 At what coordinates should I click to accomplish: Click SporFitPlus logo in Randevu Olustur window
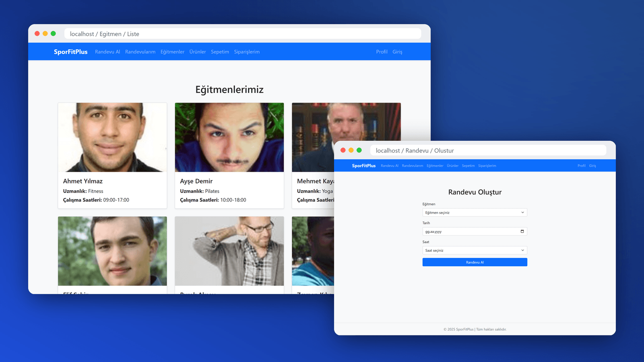point(364,166)
